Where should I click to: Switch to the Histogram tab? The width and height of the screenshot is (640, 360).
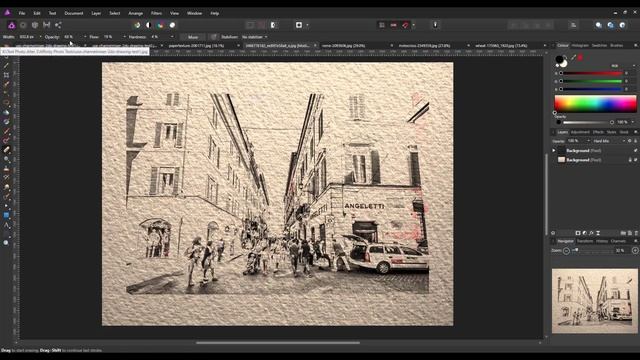coord(580,45)
